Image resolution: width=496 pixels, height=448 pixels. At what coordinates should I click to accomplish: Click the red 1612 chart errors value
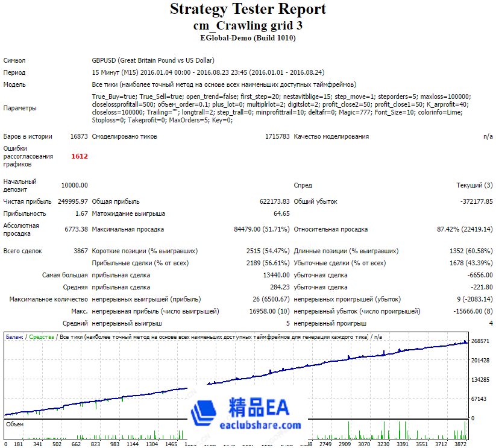(x=79, y=156)
